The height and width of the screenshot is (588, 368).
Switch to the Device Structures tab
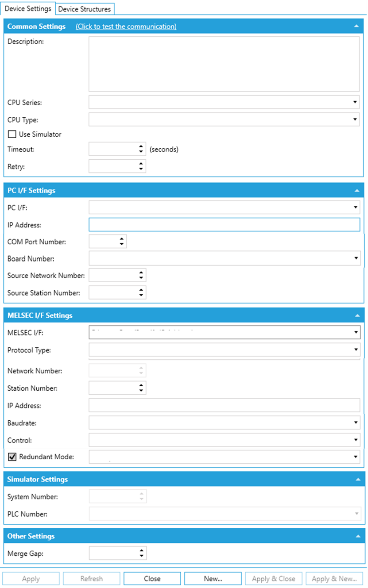click(x=85, y=9)
